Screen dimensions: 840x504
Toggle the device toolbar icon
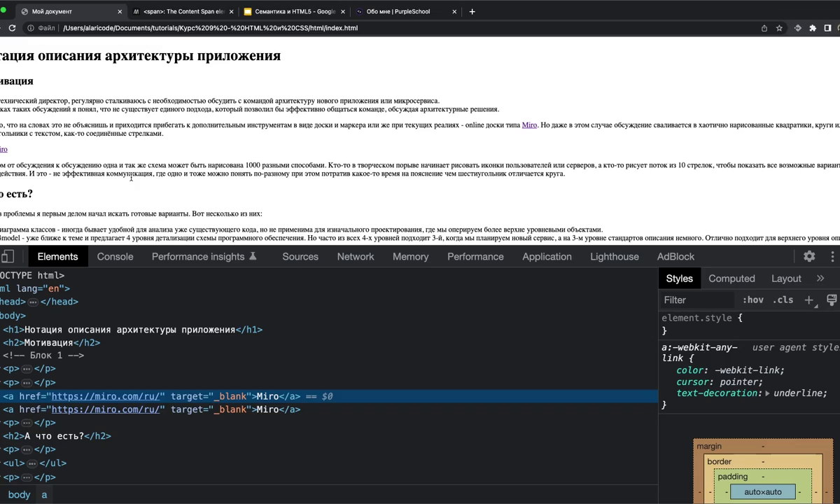7,256
